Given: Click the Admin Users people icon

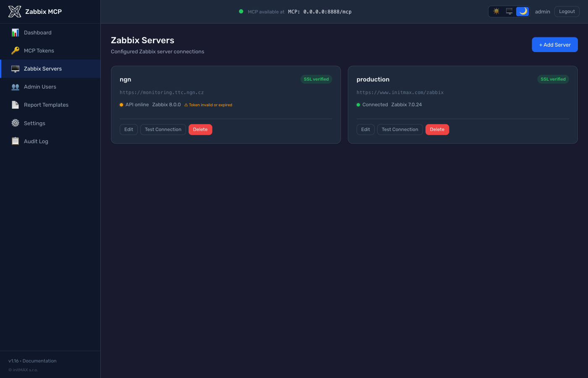Looking at the screenshot, I should click(16, 87).
